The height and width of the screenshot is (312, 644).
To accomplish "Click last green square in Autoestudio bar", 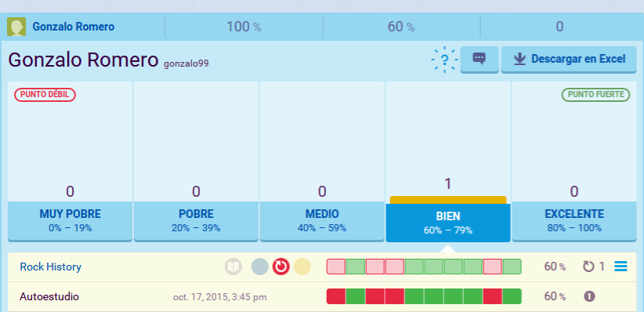I will click(x=512, y=296).
